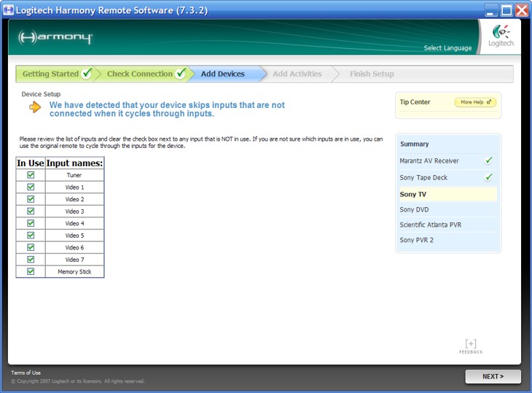Toggle the Video 7 In Use checkbox
Screen dimensions: 532x393
click(x=31, y=260)
